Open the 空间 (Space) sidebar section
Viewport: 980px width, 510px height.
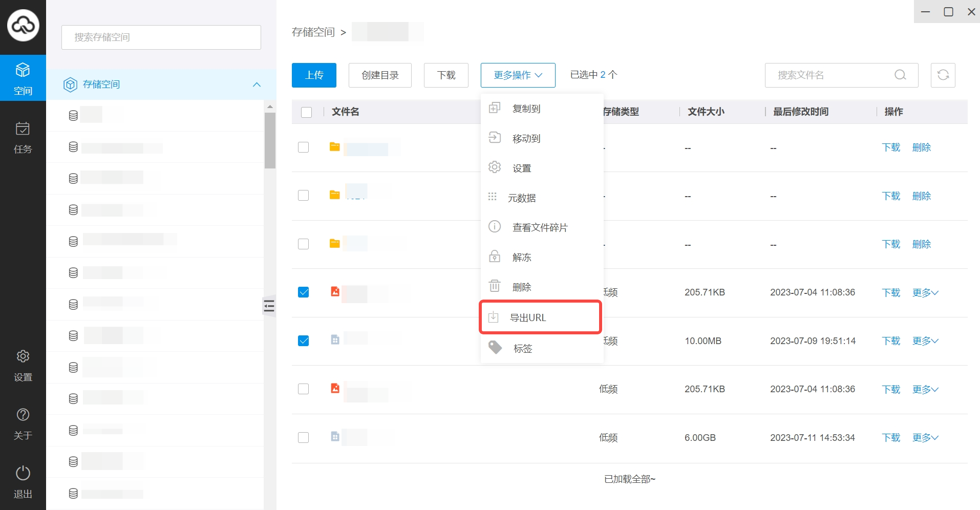tap(23, 78)
